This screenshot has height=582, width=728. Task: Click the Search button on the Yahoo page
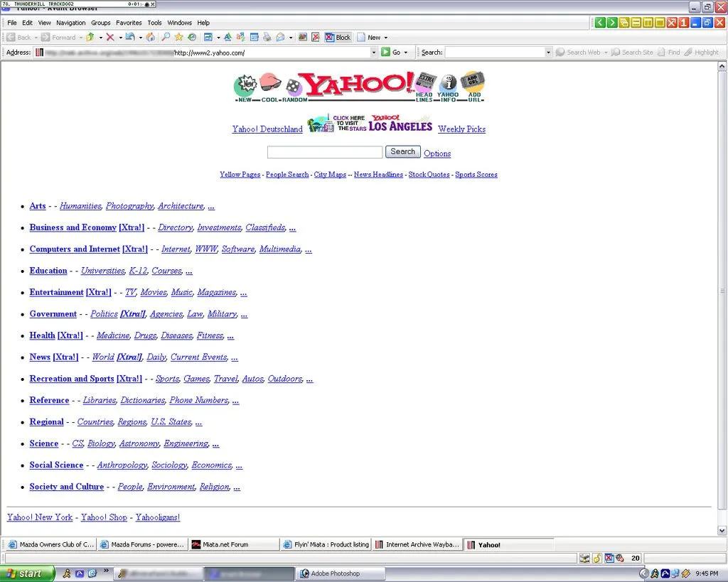(x=402, y=151)
